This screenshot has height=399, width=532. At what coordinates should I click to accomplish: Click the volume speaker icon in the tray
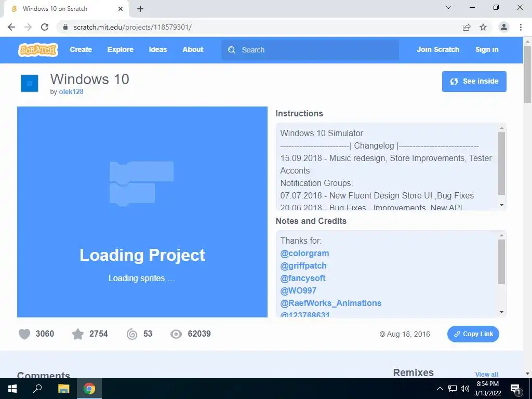pos(465,389)
